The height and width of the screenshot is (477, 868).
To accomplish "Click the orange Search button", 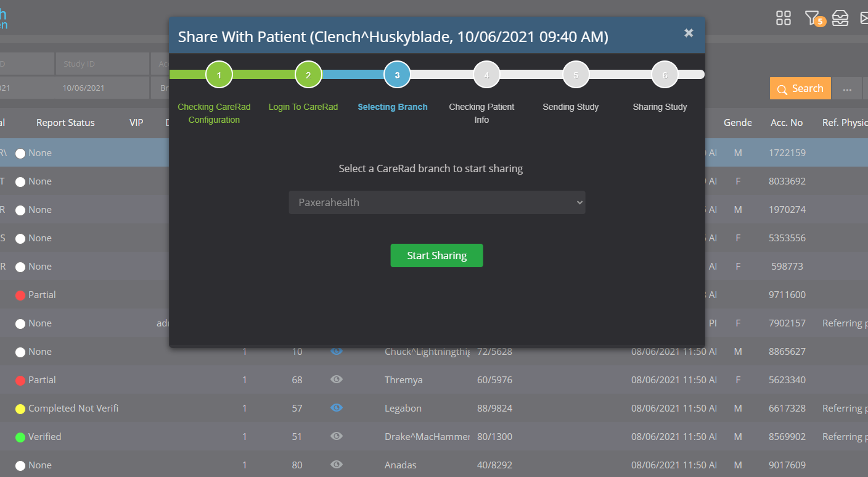I will (x=800, y=89).
